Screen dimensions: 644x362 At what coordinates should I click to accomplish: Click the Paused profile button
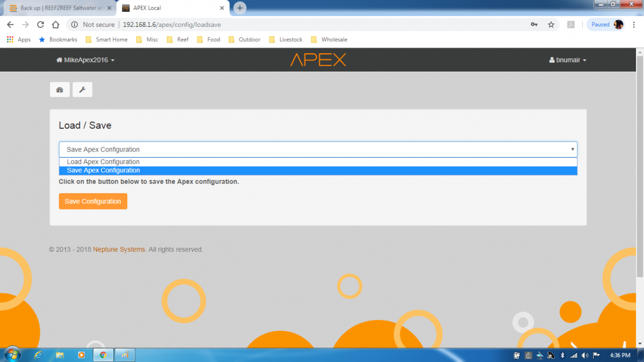pos(606,25)
